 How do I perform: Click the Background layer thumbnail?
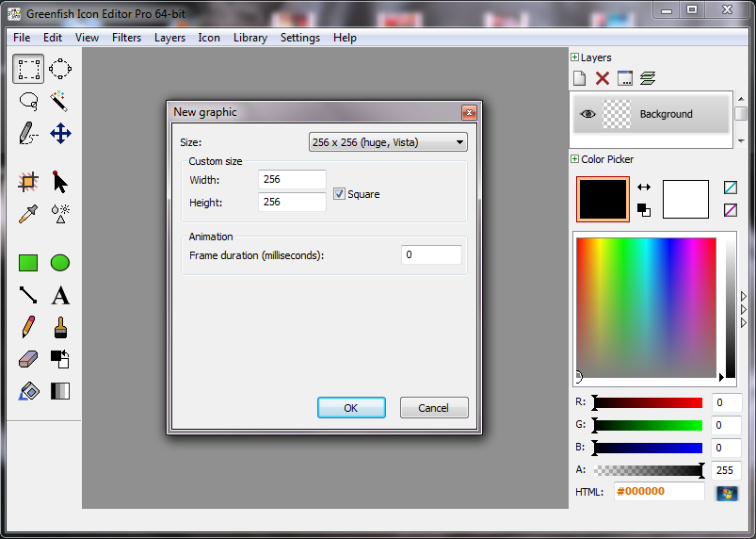click(617, 114)
